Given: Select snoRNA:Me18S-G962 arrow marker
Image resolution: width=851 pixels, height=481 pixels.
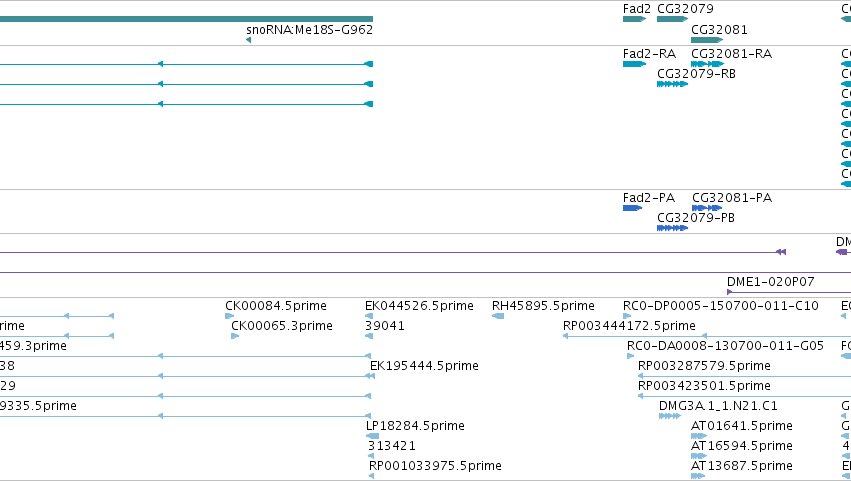Looking at the screenshot, I should click(249, 40).
